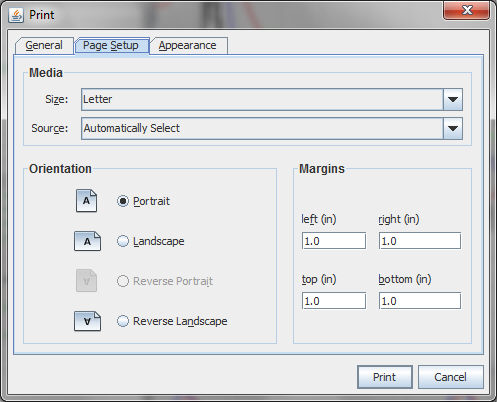This screenshot has height=402, width=497.
Task: Close the Print dialog window
Action: click(x=466, y=10)
